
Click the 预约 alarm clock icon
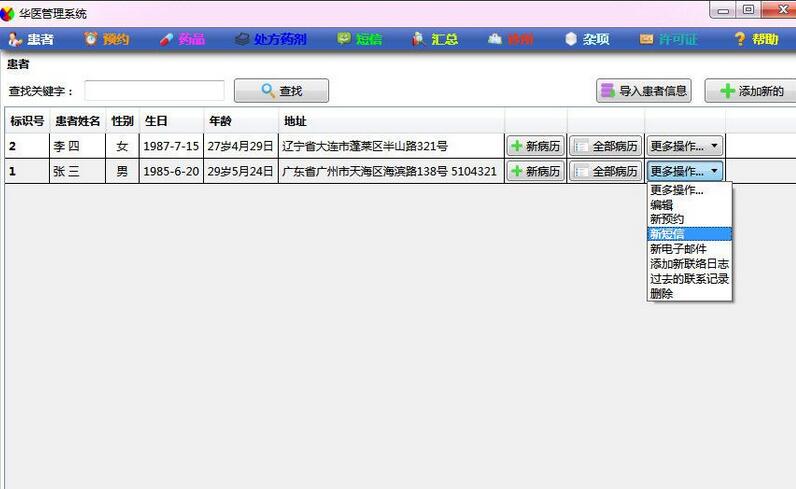91,39
